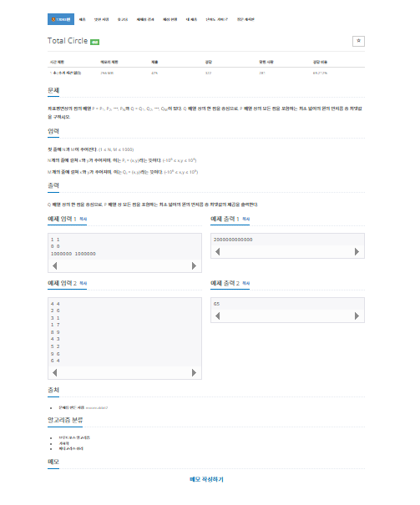Click the problem author link under 출처
Image resolution: width=420 pixels, height=505 pixels.
(x=97, y=407)
